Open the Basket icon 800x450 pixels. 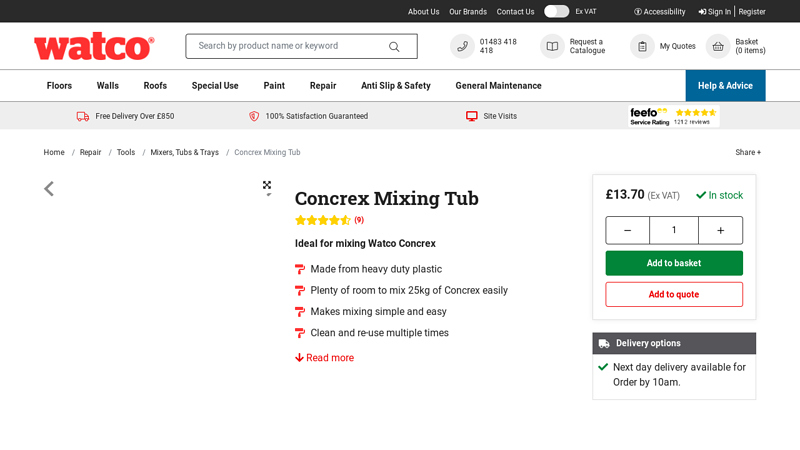[x=718, y=46]
